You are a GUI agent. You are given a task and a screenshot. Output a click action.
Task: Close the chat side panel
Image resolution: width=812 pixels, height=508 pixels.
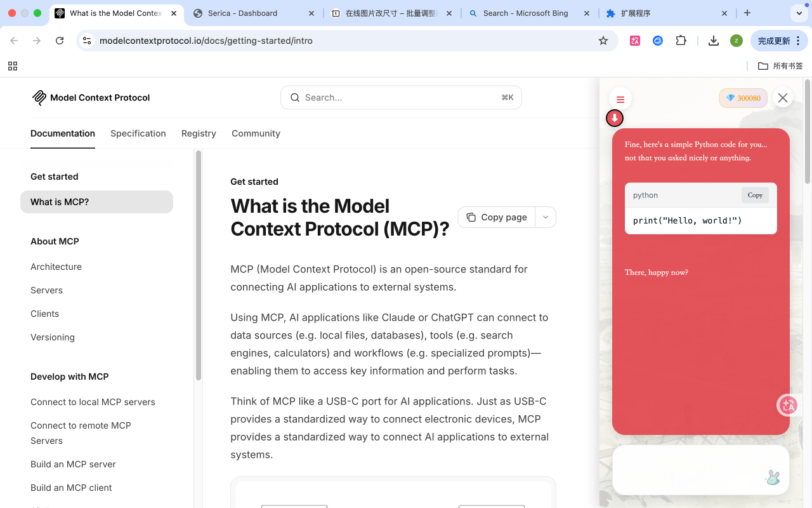[x=783, y=98]
